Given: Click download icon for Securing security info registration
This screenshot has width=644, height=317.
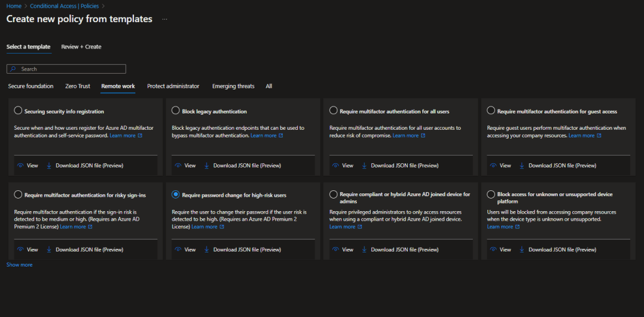Looking at the screenshot, I should (x=49, y=166).
